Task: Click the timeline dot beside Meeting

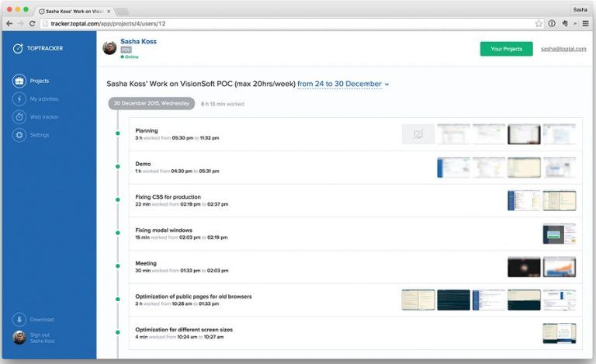Action: coord(118,266)
